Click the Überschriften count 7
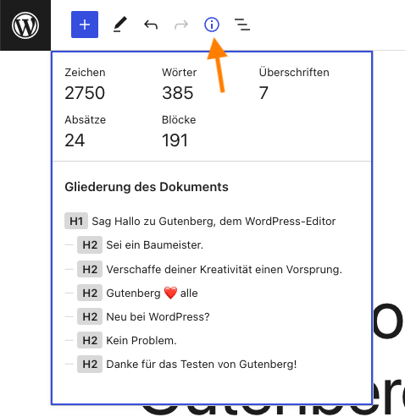The width and height of the screenshot is (405, 417). [264, 93]
